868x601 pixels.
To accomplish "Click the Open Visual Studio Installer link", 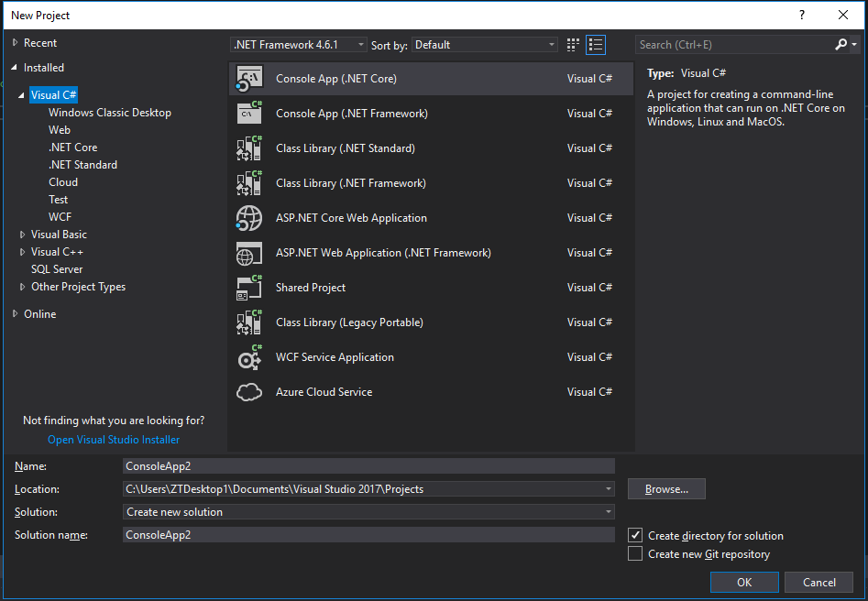I will pos(113,439).
